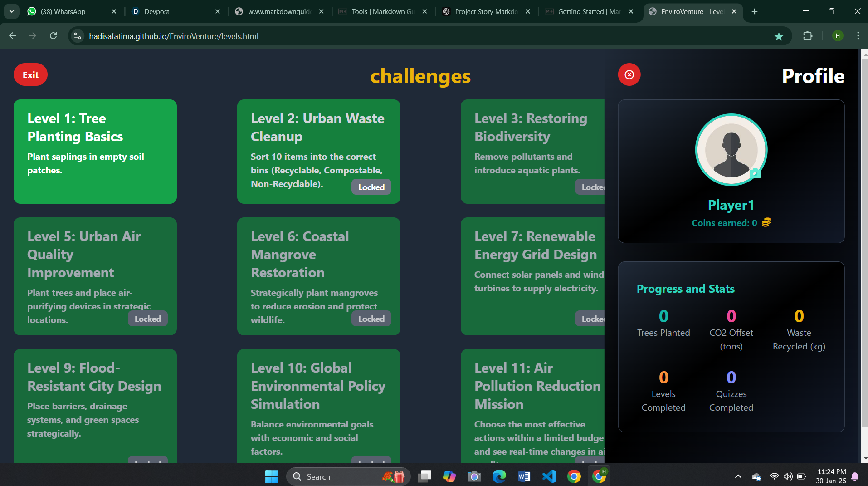Go back to previous page
The height and width of the screenshot is (486, 868).
pos(13,36)
